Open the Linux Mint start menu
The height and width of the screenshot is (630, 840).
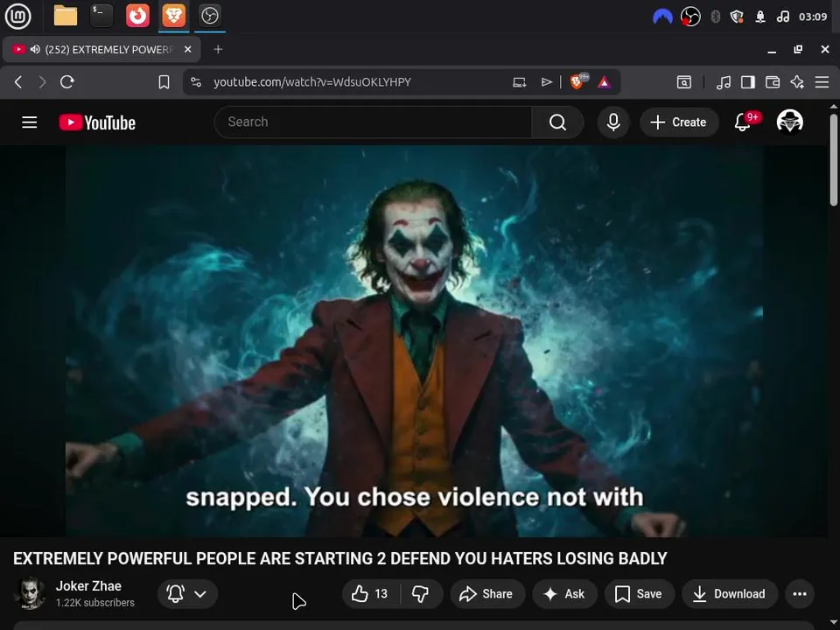pyautogui.click(x=17, y=16)
